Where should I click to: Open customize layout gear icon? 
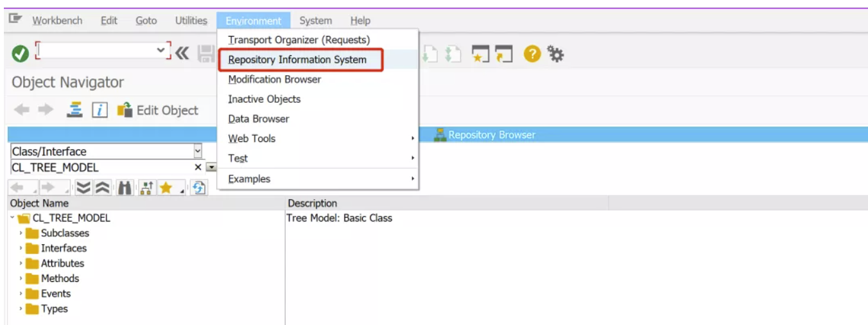coord(555,55)
